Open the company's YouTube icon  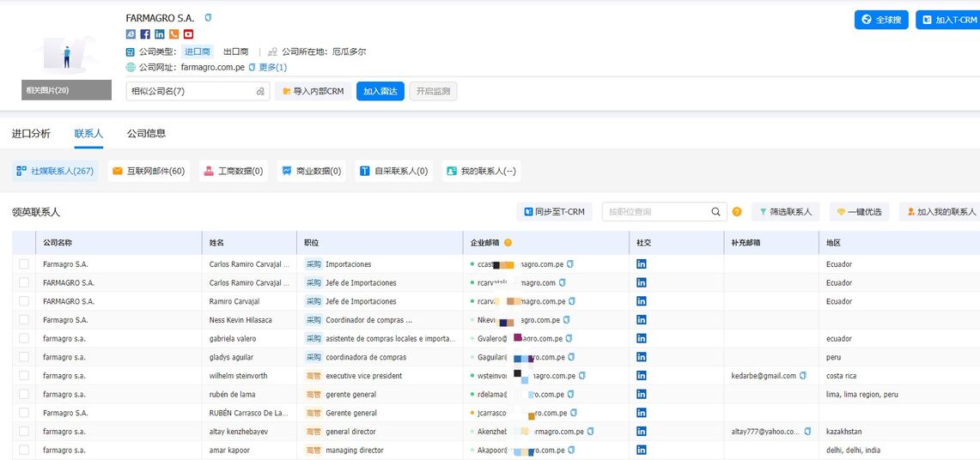(x=188, y=34)
